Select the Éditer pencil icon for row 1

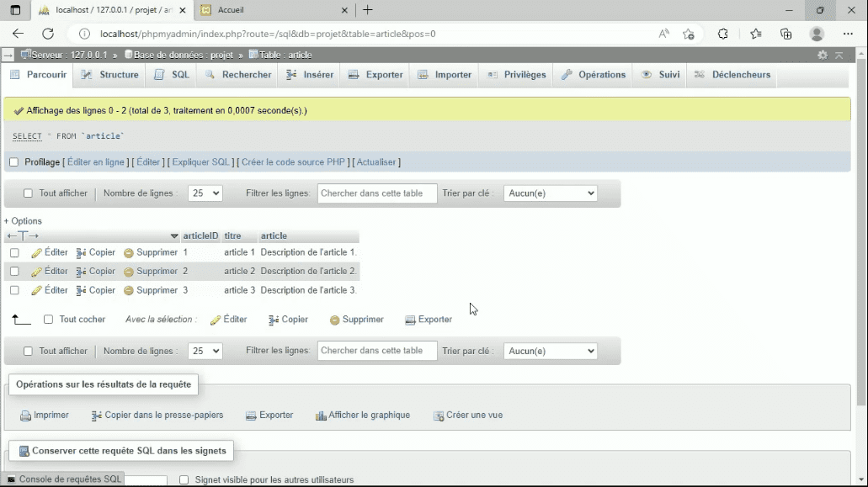[39, 252]
